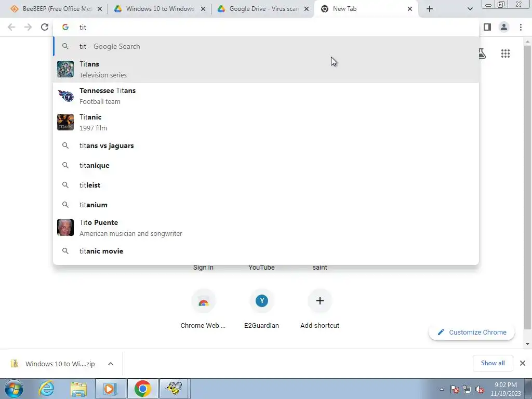Open the Search Labs flask icon
This screenshot has width=532, height=399.
pos(482,54)
